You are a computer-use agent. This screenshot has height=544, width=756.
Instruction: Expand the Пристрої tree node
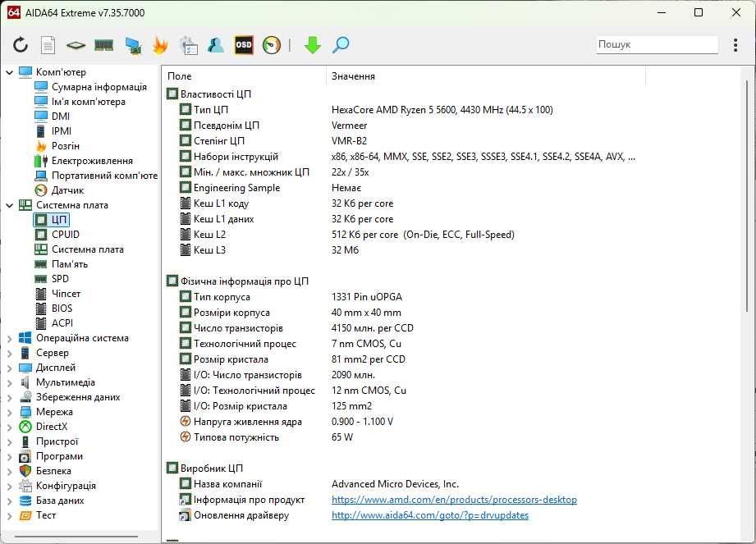[x=10, y=442]
